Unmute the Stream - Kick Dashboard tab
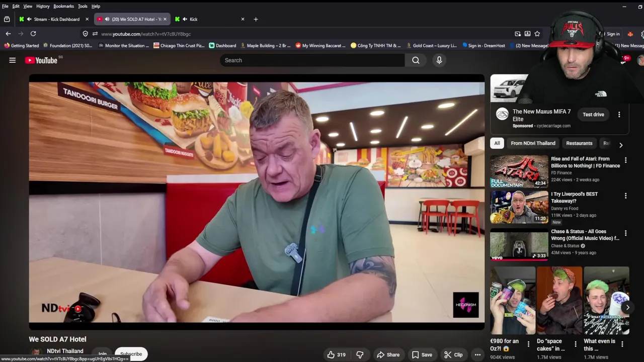This screenshot has height=362, width=644. point(30,19)
